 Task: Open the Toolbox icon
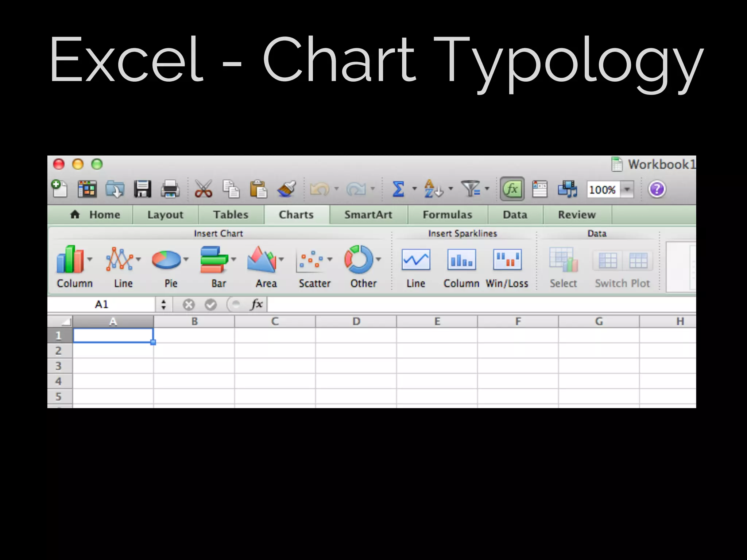[540, 189]
